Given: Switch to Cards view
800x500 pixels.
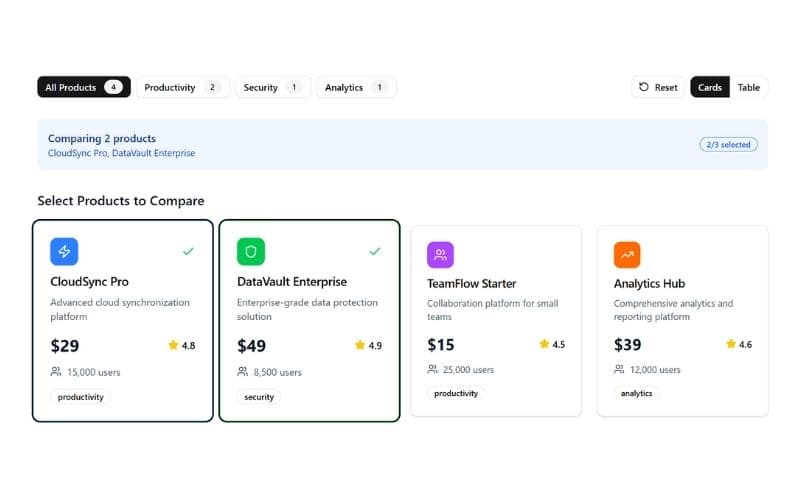Looking at the screenshot, I should coord(710,88).
